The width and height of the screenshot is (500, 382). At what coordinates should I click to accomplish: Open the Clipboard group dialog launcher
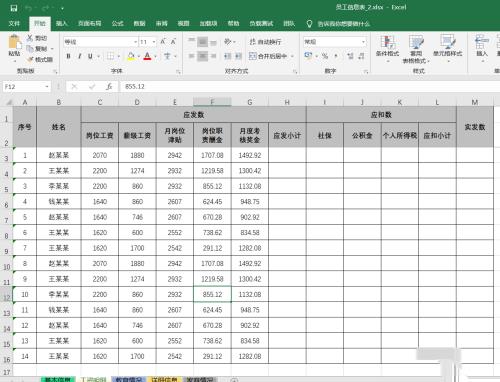coord(55,71)
